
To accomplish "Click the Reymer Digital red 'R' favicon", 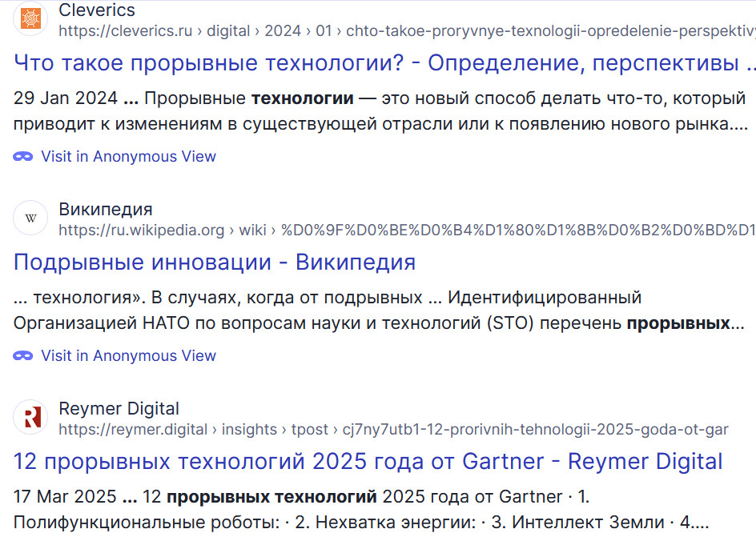I will coord(30,417).
